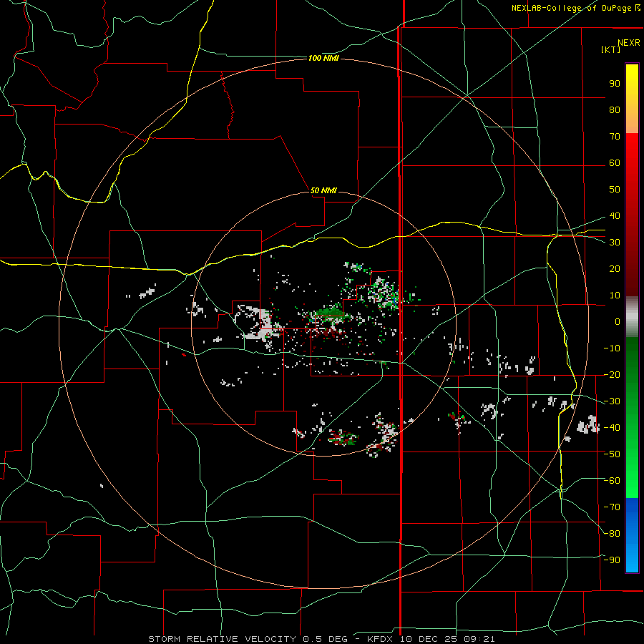644x644 pixels.
Task: Click the 30 value on the velocity scale
Action: (615, 243)
